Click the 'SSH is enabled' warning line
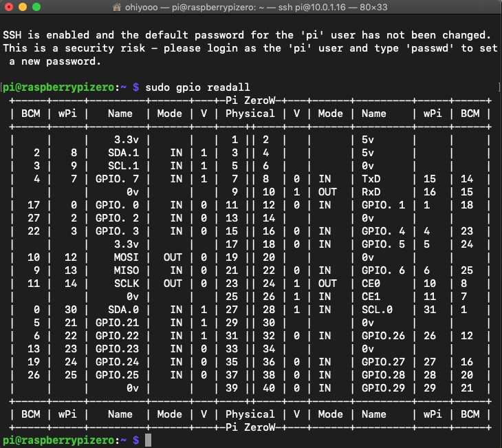 click(247, 35)
